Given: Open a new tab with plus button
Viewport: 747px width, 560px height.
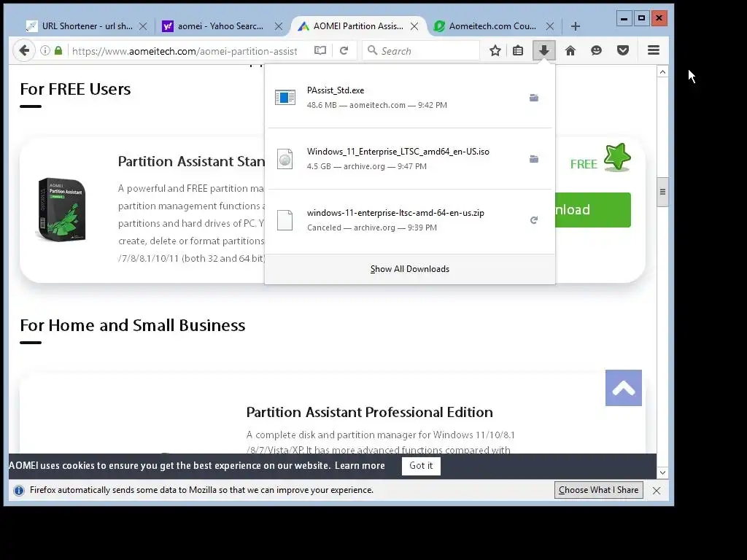Looking at the screenshot, I should coord(576,26).
